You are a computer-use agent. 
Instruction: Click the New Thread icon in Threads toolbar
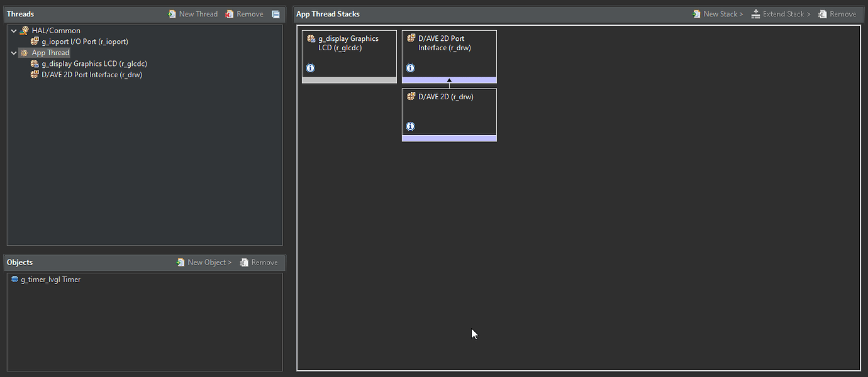point(171,13)
